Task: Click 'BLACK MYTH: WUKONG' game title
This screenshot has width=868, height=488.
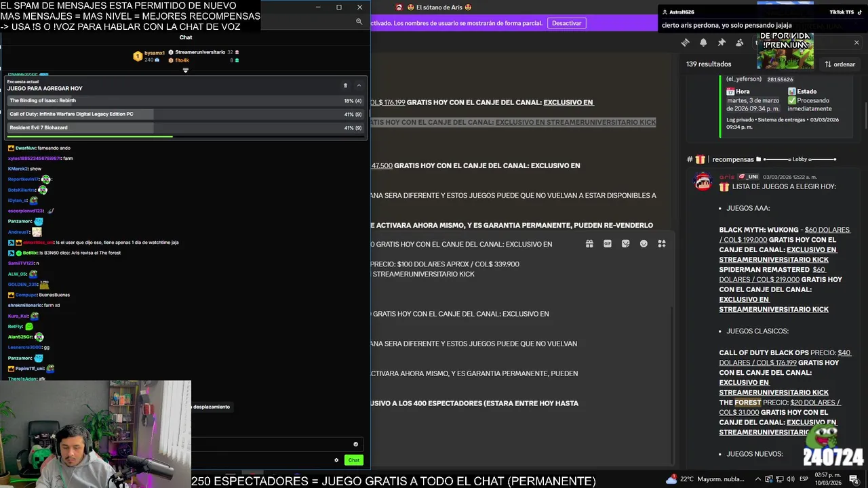Action: [759, 230]
